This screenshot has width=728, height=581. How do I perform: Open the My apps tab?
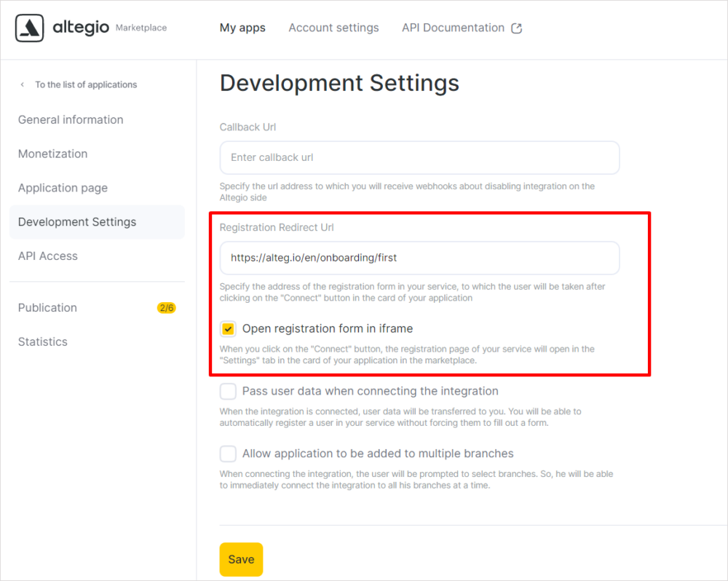(x=242, y=28)
